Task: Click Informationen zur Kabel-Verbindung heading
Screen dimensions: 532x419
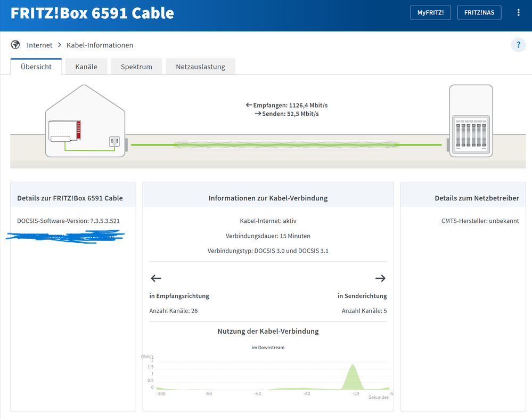Action: pos(268,198)
